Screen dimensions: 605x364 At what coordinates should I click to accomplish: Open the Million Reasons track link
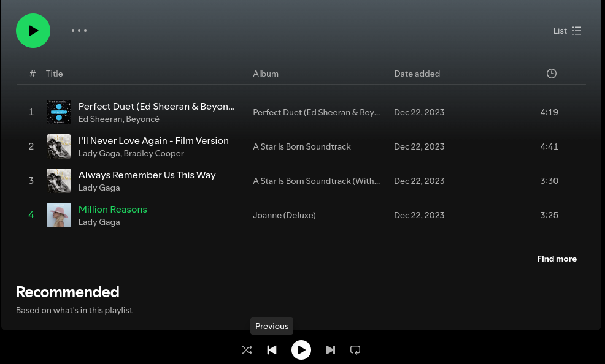[113, 209]
